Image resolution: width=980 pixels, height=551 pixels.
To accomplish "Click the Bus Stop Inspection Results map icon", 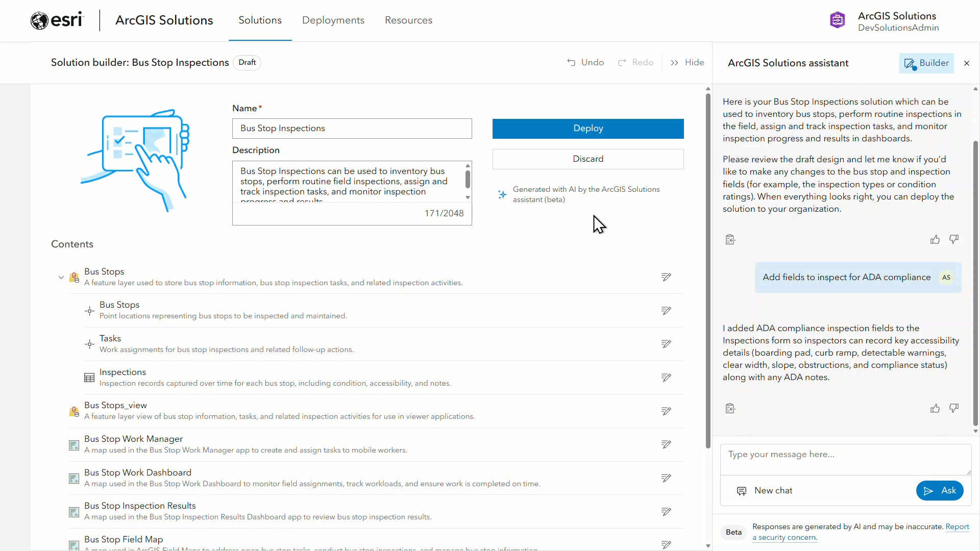I will [x=74, y=512].
